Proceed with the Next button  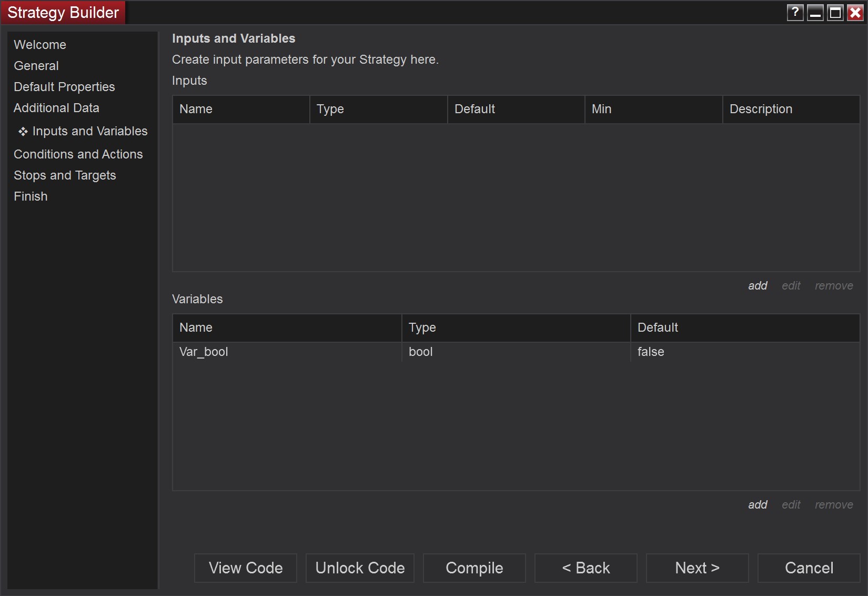[697, 568]
